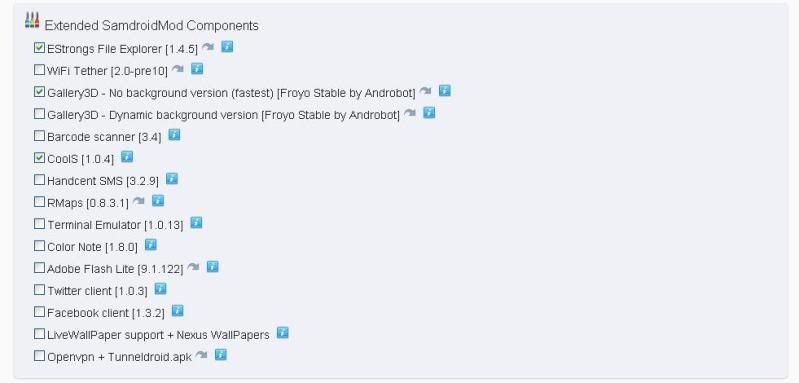Click info icon beside Color Note

coord(150,245)
